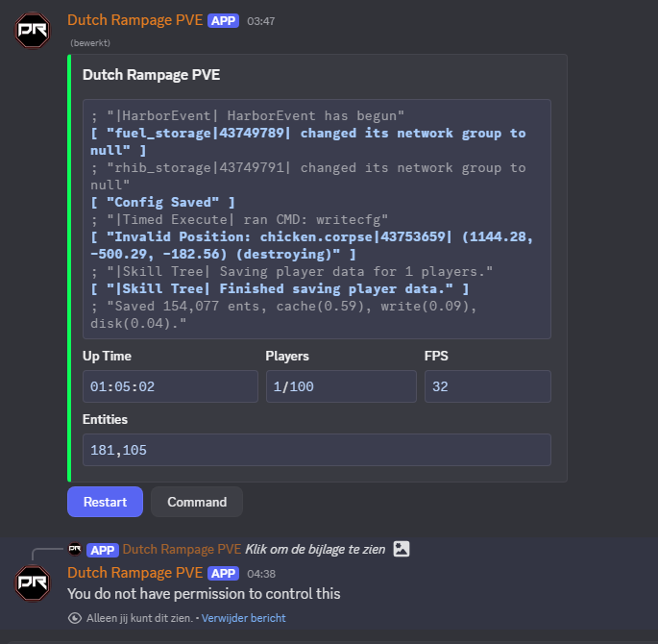
Task: Click the APP badge next to the 04:38 message
Action: pos(223,573)
